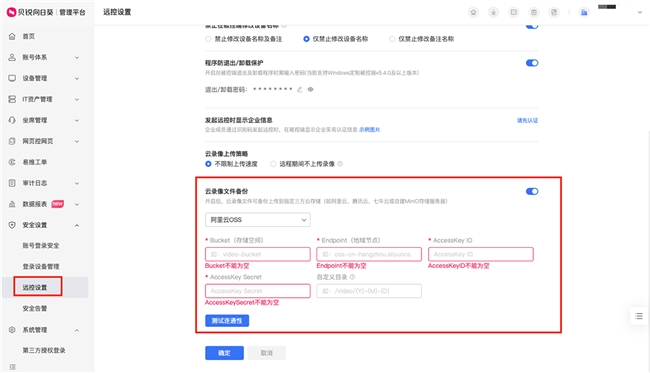Viewport: 650px width, 373px height.
Task: Select 仅禁止修改备注名称 radio option
Action: pyautogui.click(x=392, y=39)
